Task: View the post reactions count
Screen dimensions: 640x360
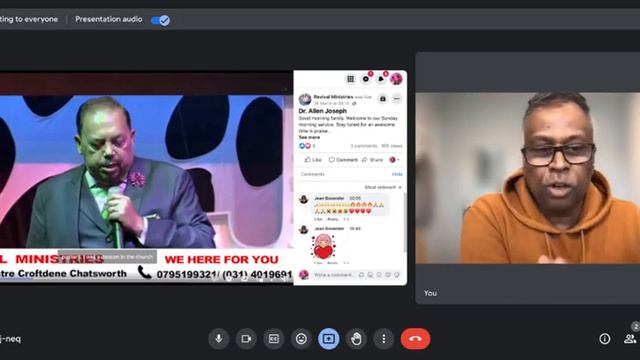Action: click(x=307, y=146)
